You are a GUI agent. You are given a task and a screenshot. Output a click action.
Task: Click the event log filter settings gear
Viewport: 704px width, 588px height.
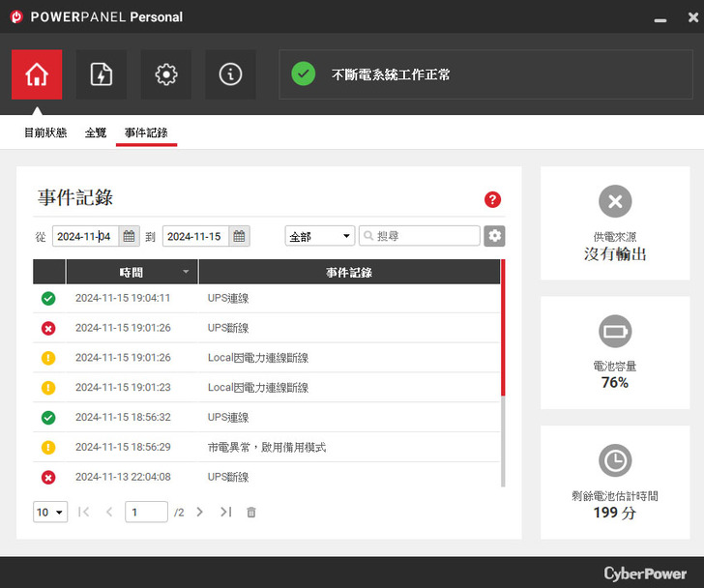pos(494,236)
